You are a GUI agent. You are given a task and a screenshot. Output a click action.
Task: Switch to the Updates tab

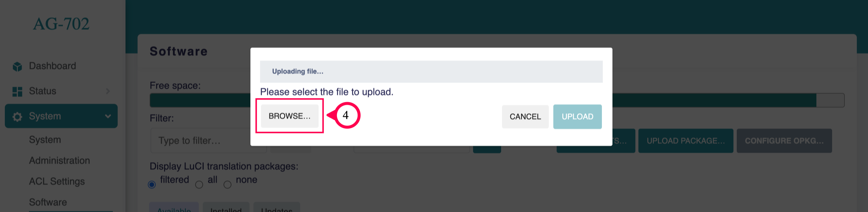[277, 207]
